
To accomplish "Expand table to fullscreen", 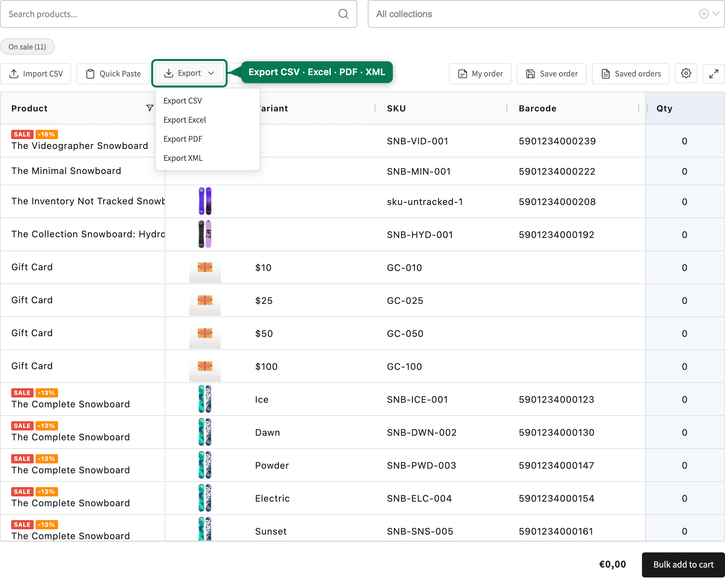I will pos(713,73).
